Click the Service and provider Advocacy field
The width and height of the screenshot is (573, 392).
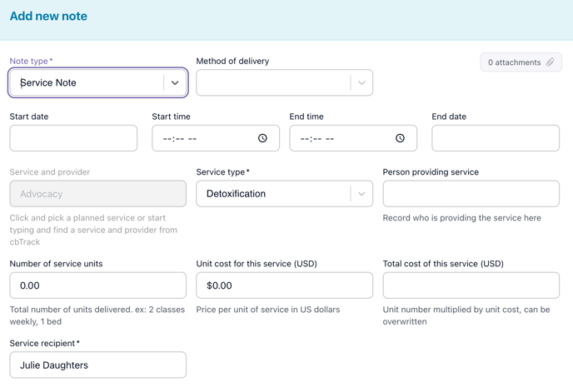pos(97,194)
